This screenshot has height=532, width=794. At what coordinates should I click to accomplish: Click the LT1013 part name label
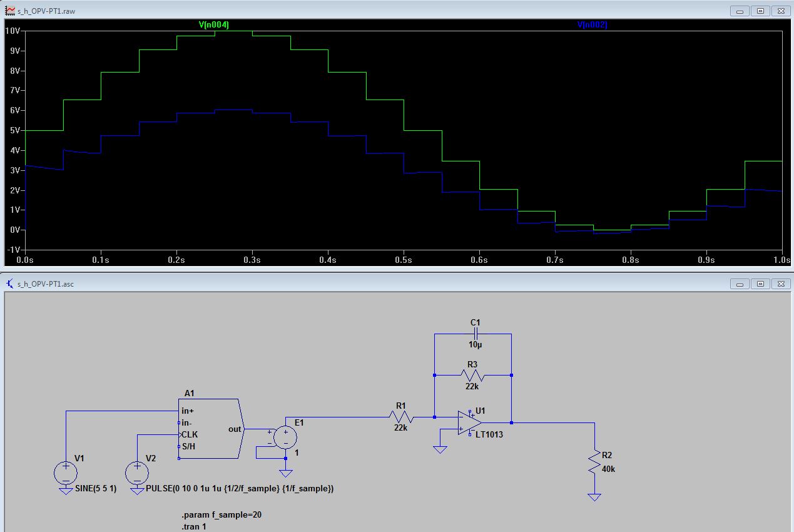pos(489,434)
